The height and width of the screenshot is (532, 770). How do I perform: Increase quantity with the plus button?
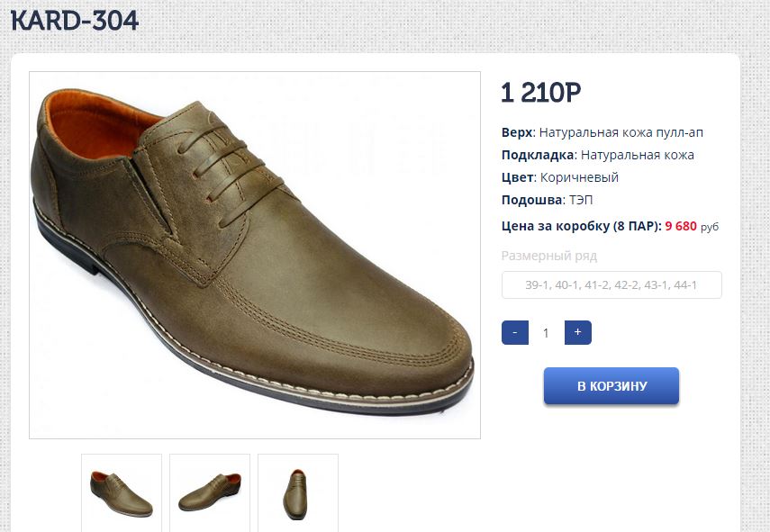tap(577, 332)
